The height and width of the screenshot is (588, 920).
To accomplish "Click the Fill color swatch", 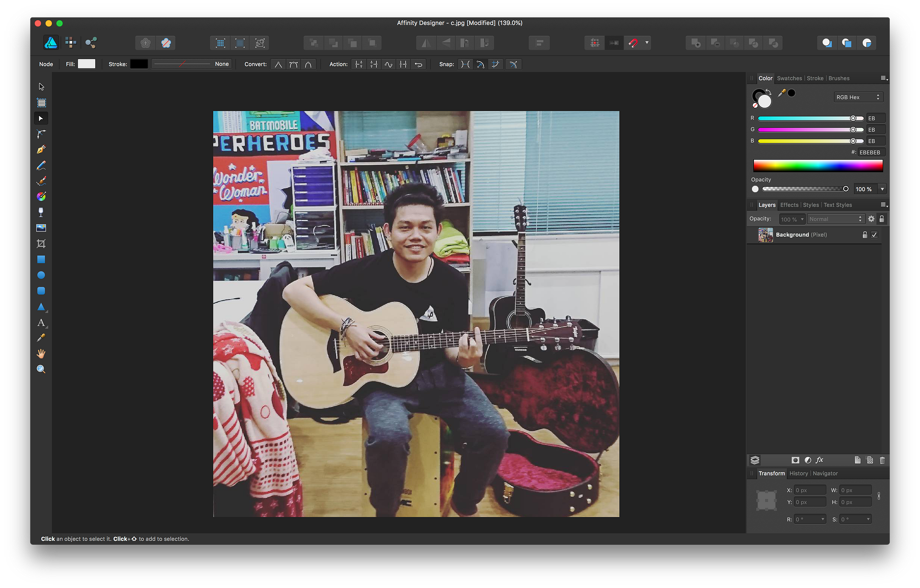I will point(86,64).
